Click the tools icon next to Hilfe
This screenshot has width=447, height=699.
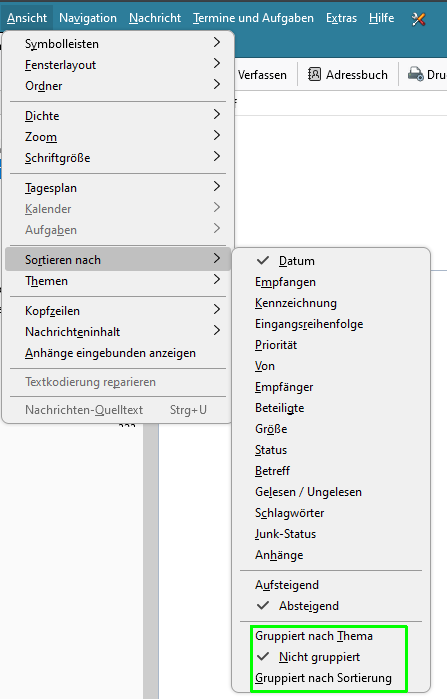click(x=418, y=19)
